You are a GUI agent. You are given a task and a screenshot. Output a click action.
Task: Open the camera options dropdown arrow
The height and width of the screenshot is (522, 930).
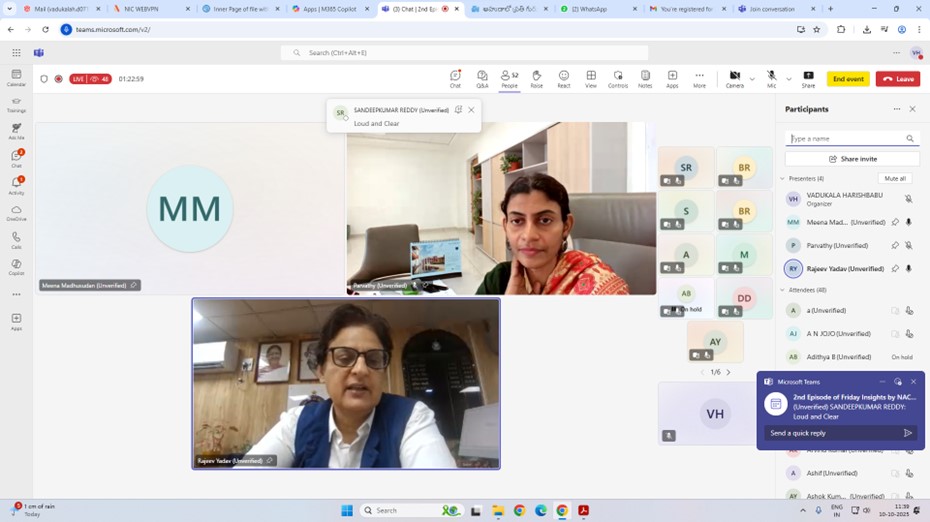(752, 79)
